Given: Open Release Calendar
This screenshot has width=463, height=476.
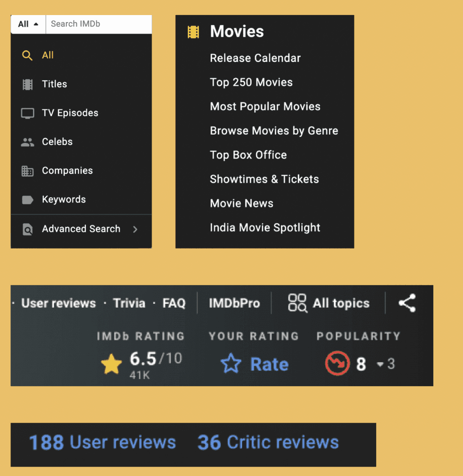Looking at the screenshot, I should (255, 58).
